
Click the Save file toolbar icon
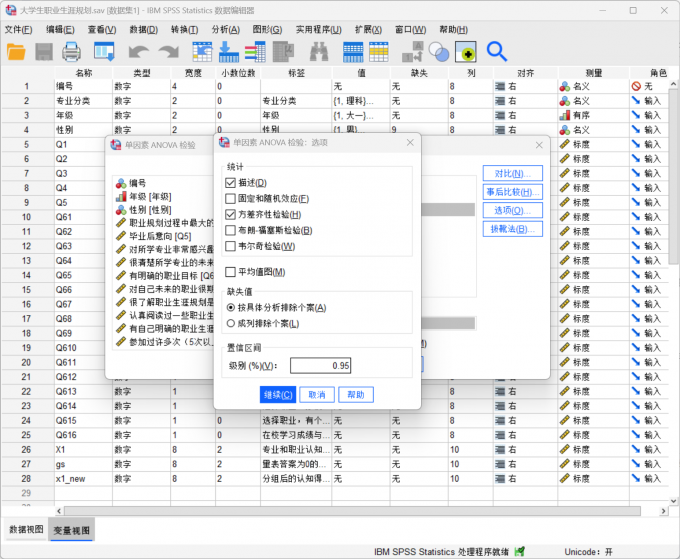(x=45, y=51)
